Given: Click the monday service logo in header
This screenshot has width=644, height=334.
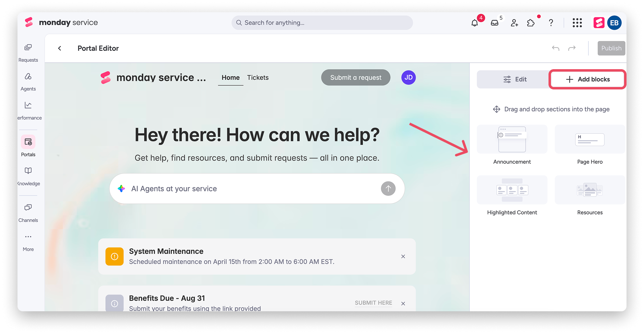Looking at the screenshot, I should point(61,23).
